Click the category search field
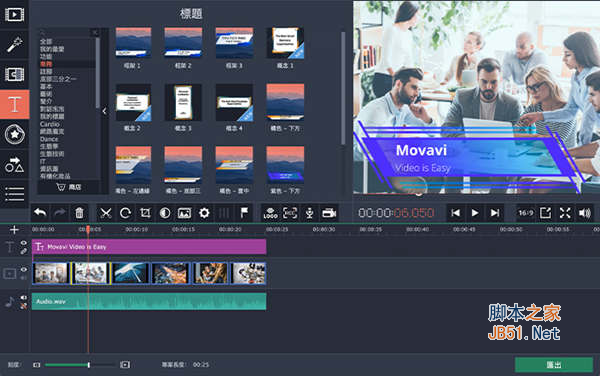 [x=64, y=32]
